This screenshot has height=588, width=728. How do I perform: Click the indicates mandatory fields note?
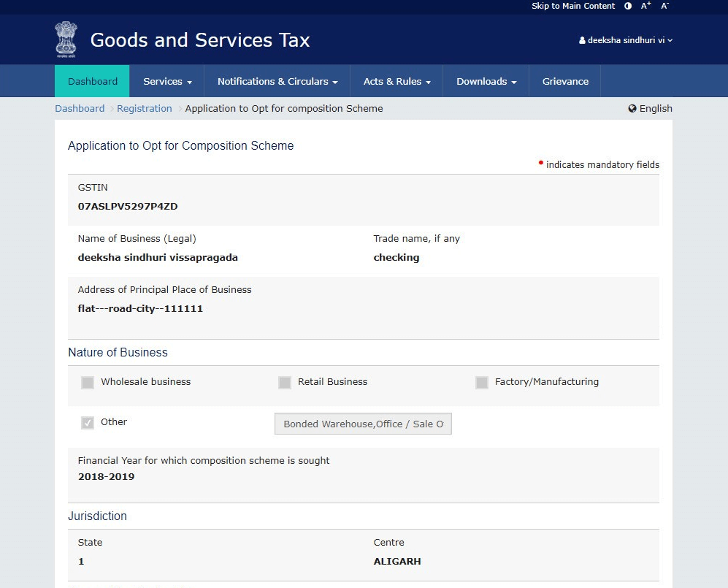coord(599,164)
